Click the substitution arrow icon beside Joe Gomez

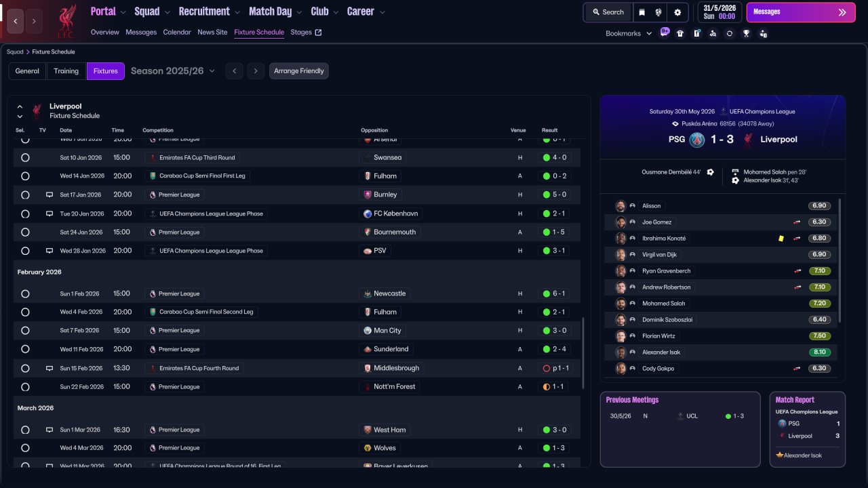tap(797, 222)
